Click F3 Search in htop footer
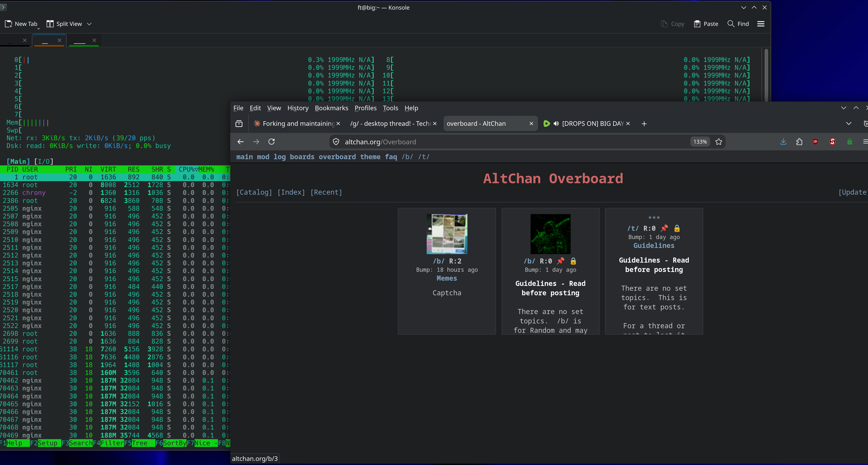Screen dimensions: 868x465 pyautogui.click(x=77, y=443)
